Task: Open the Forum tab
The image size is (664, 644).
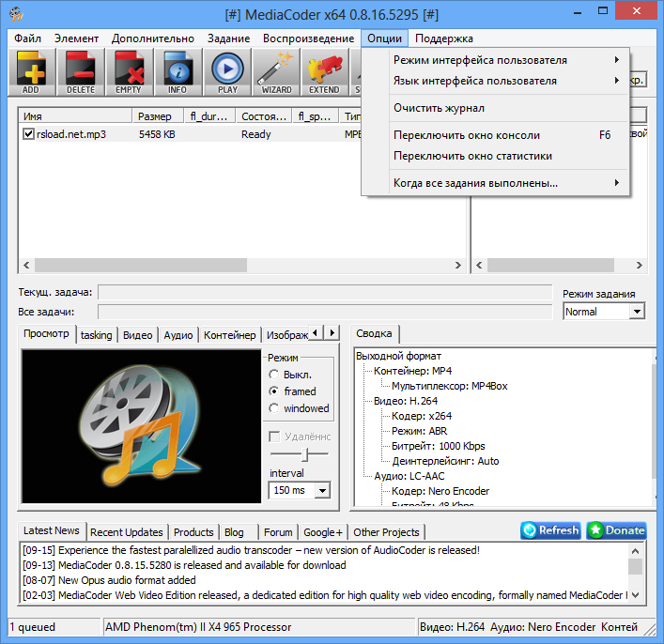Action: 278,532
